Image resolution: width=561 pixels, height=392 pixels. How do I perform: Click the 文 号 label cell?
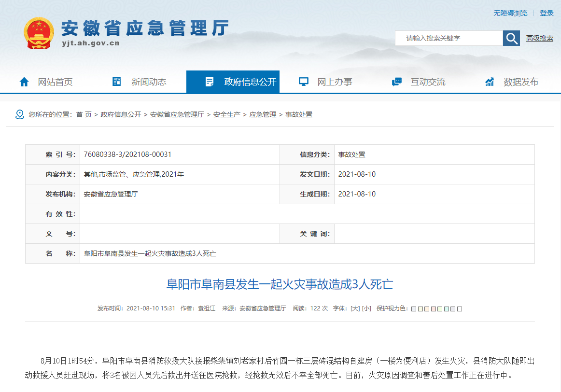(53, 234)
